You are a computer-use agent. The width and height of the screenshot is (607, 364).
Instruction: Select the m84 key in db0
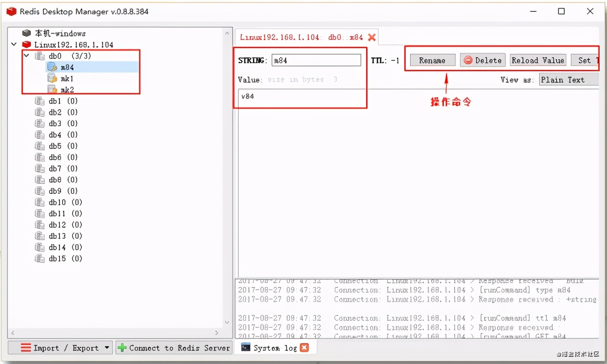(68, 67)
